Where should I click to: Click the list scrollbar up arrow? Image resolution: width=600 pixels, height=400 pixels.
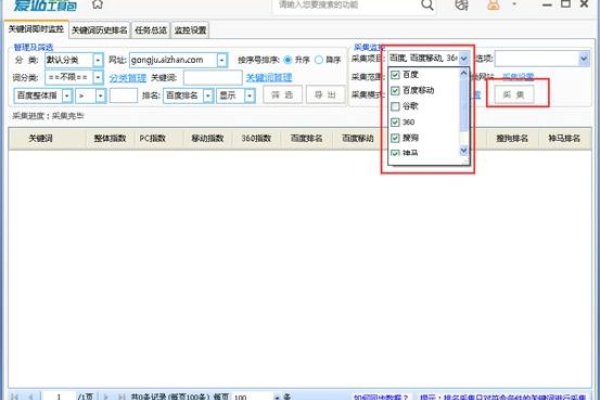[x=464, y=73]
